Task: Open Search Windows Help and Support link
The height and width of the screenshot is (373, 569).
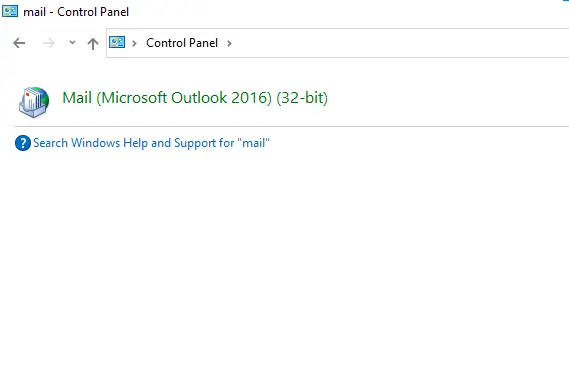Action: click(151, 143)
